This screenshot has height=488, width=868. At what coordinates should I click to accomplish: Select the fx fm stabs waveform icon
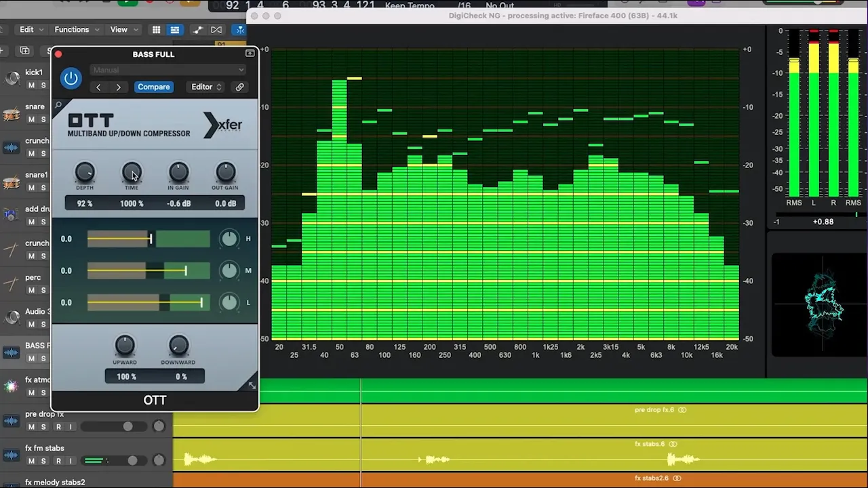(x=11, y=454)
